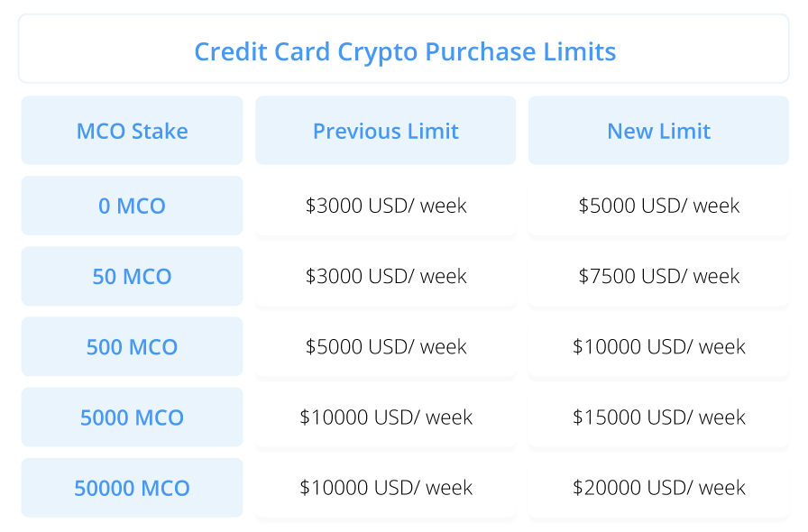This screenshot has height=532, width=808.
Task: Select the previous limit cell for 5000 MCO
Action: tap(386, 417)
